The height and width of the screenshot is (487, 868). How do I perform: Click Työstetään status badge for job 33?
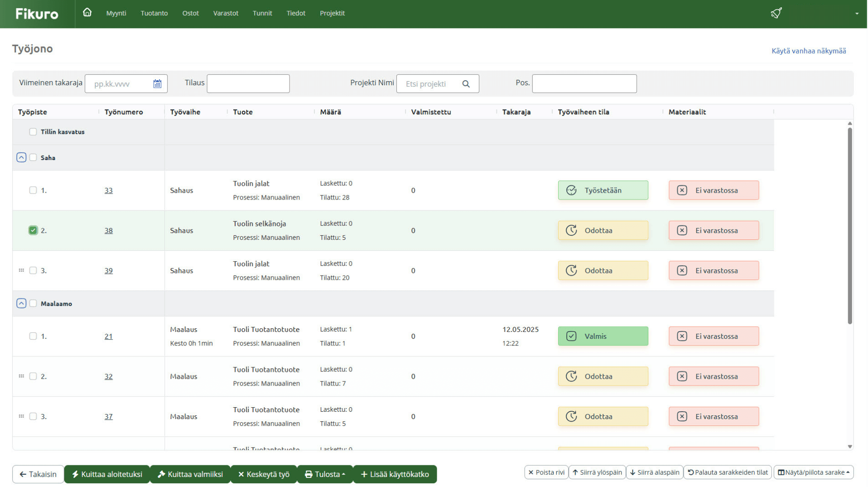(603, 190)
